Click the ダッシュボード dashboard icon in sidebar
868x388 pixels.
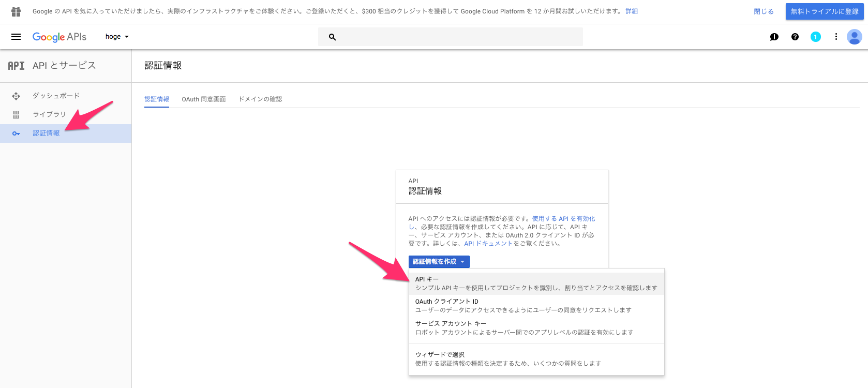coord(16,96)
